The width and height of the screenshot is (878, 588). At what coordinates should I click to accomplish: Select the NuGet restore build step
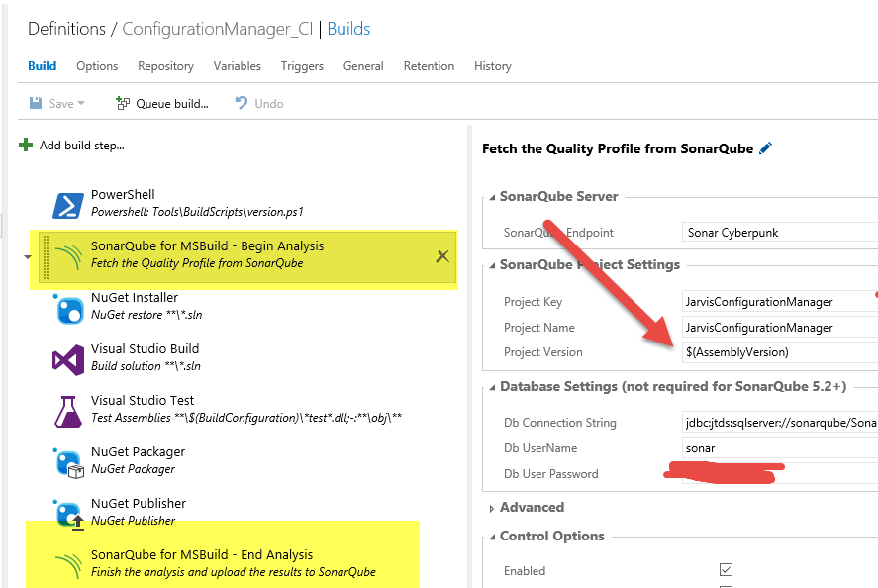pos(146,306)
